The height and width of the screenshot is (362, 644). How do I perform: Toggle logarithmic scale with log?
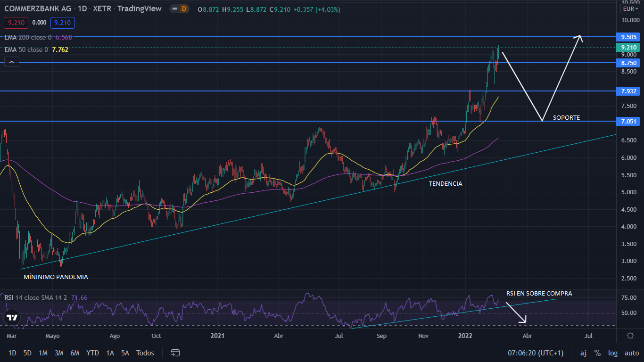(613, 353)
